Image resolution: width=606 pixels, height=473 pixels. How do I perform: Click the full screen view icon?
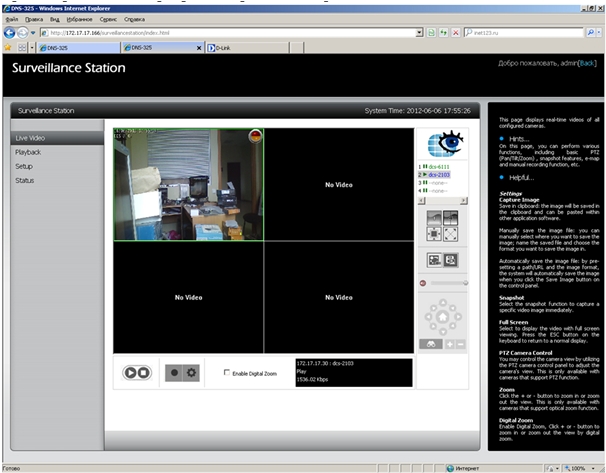pos(450,234)
